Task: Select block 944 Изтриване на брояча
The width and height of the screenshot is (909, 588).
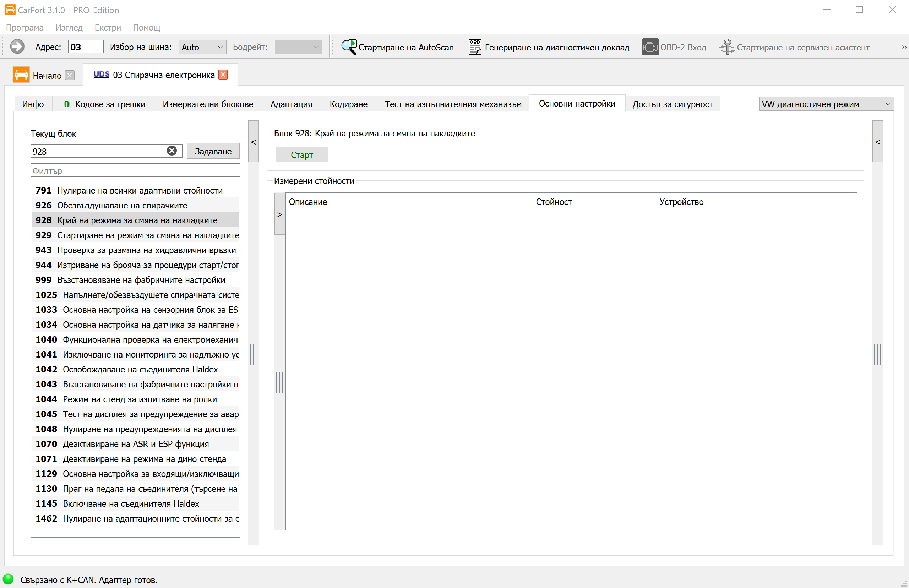Action: (136, 265)
